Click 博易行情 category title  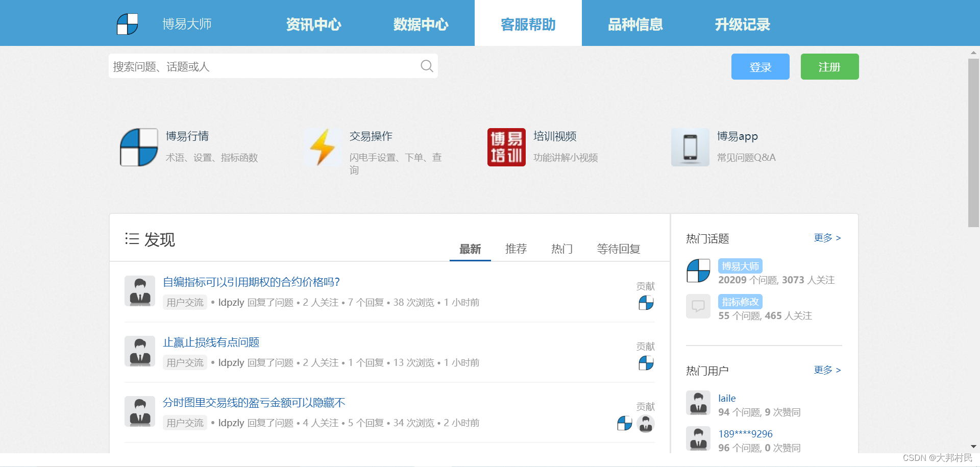[187, 136]
